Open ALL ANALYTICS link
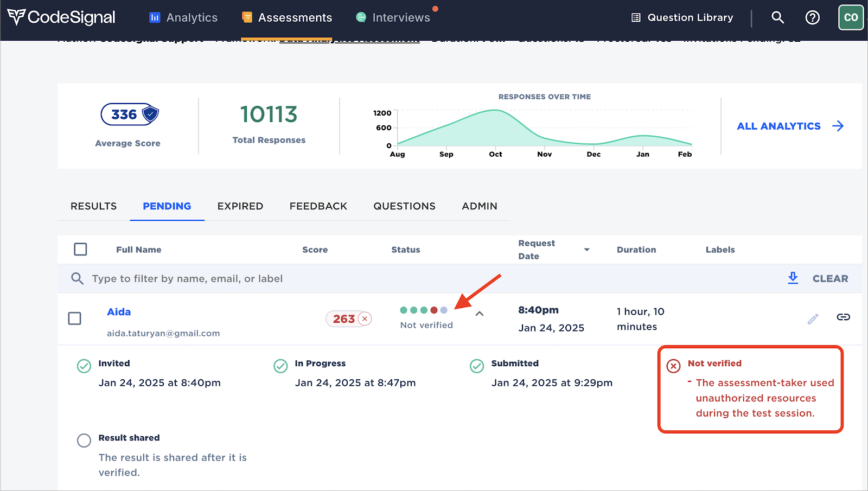 pyautogui.click(x=778, y=126)
